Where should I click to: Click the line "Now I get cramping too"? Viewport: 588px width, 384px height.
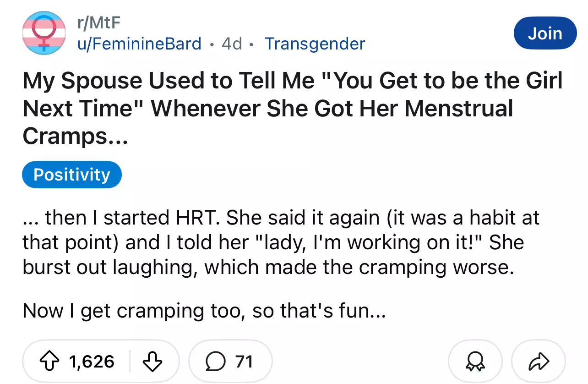point(204,311)
